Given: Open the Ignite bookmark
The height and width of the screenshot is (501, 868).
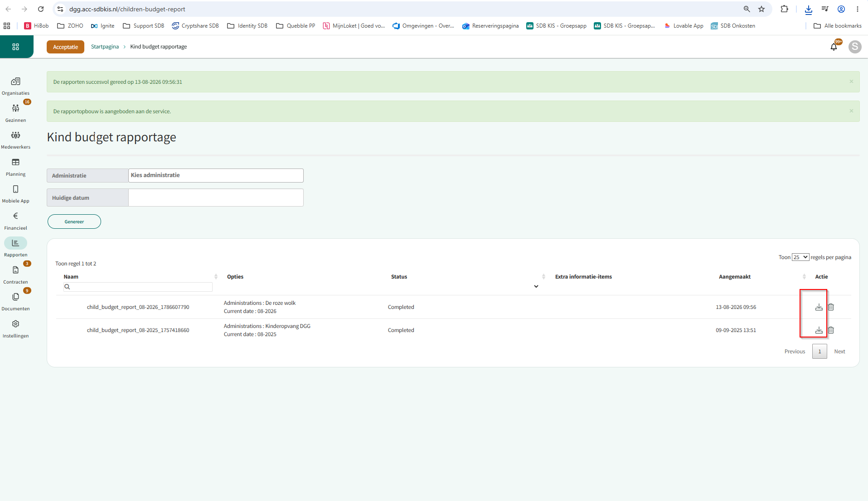Looking at the screenshot, I should pos(103,26).
